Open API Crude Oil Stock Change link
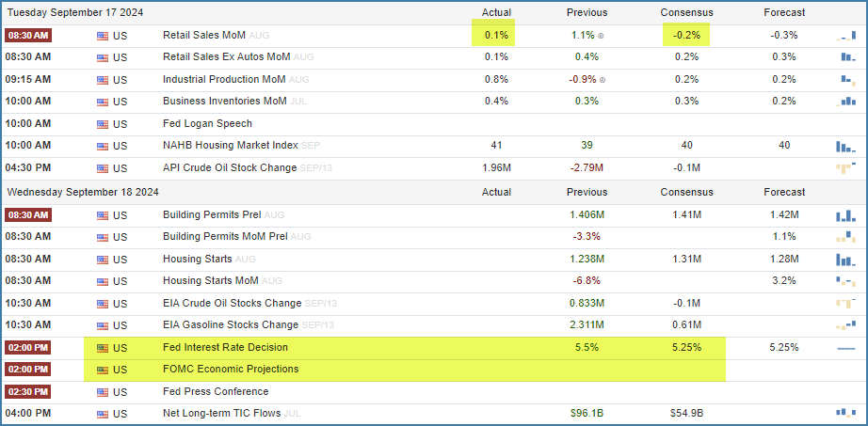Screen dimensions: 868x426 click(230, 167)
